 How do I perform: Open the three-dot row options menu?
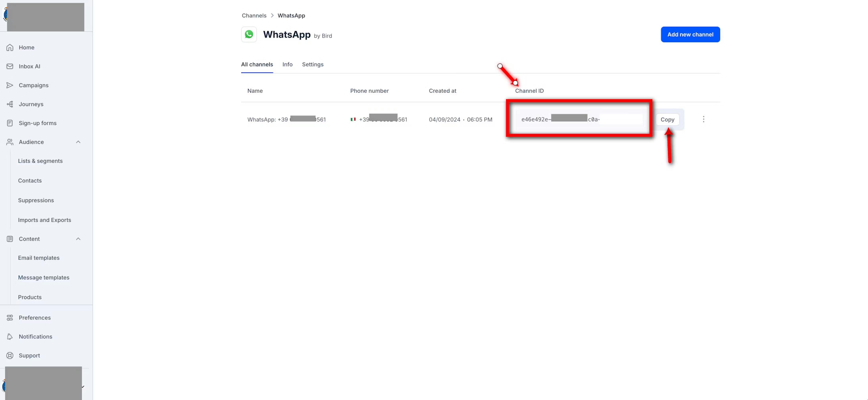tap(703, 119)
